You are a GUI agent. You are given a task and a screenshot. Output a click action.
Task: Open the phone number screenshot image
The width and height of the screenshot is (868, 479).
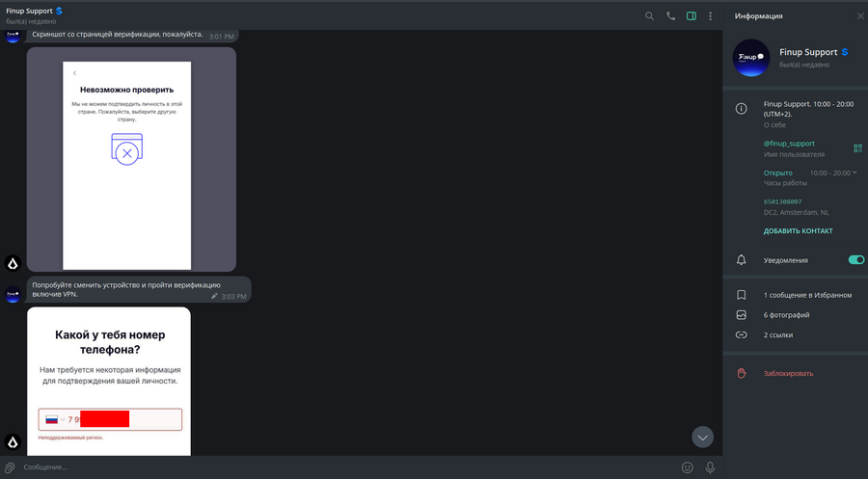(x=109, y=381)
